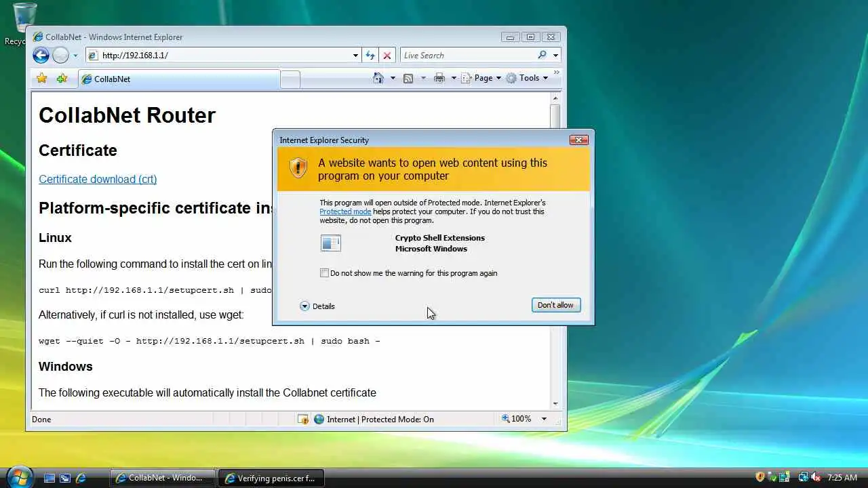The width and height of the screenshot is (868, 488).
Task: Click the red Stop loading icon
Action: point(387,56)
